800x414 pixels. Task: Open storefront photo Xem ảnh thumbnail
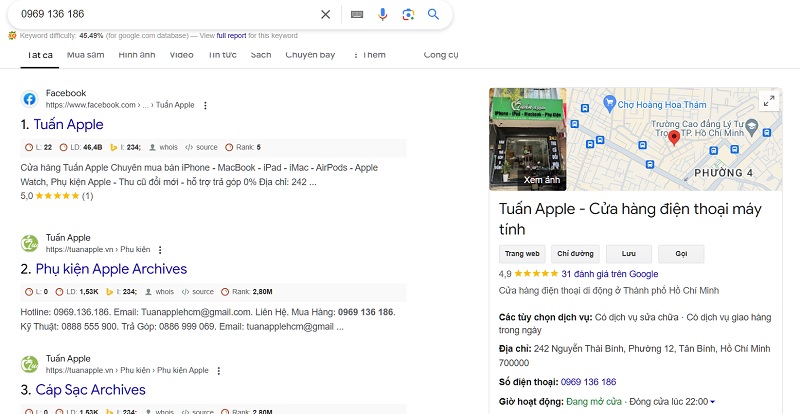click(x=528, y=139)
